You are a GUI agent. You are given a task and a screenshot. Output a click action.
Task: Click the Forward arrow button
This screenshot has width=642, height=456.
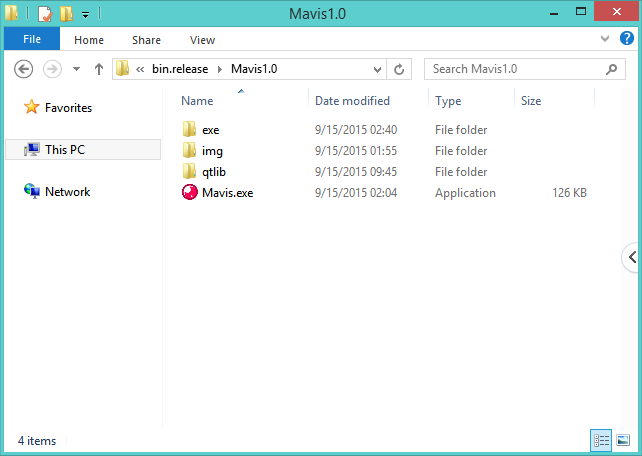[52, 69]
